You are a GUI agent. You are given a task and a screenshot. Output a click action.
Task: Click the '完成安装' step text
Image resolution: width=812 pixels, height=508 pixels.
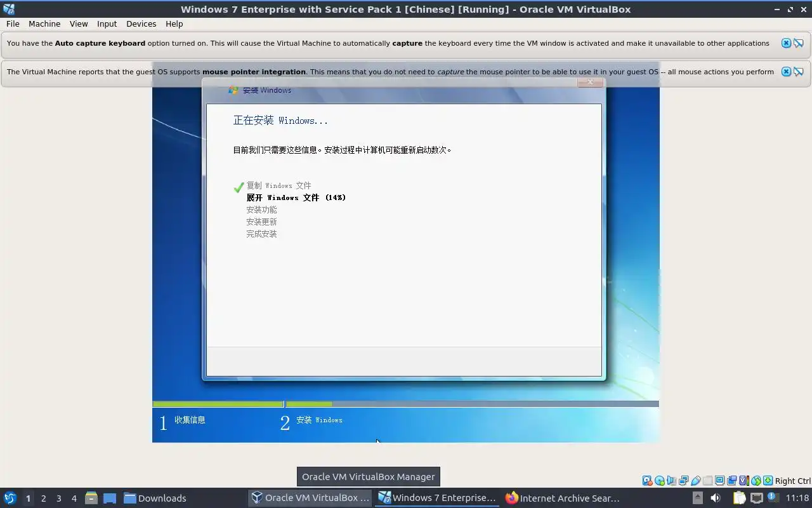coord(261,234)
